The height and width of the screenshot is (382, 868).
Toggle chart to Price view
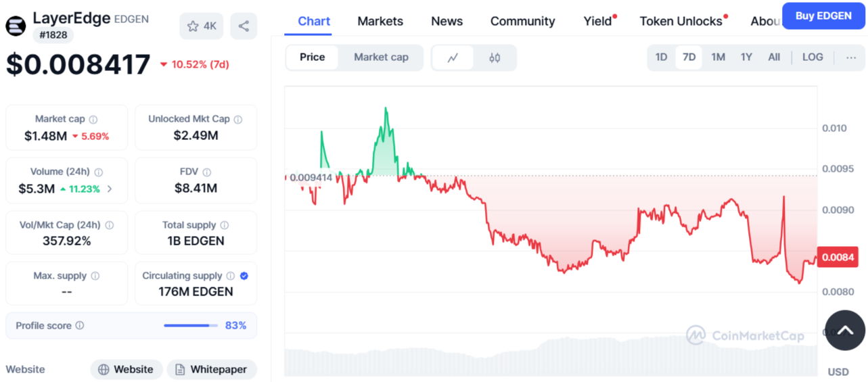pos(313,57)
